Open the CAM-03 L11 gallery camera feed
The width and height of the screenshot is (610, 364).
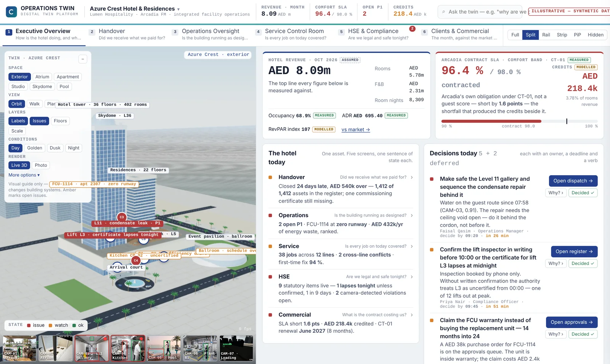[92, 348]
